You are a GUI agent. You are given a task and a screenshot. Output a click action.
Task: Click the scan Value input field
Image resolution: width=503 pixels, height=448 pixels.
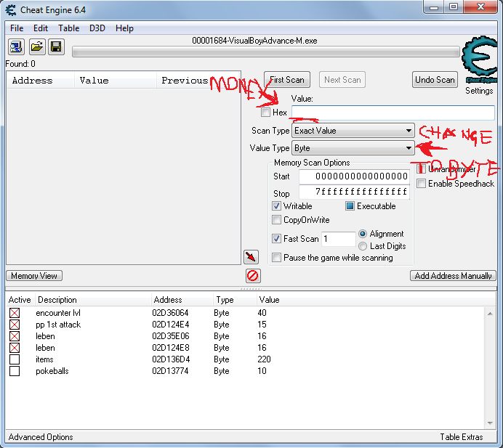coord(393,113)
